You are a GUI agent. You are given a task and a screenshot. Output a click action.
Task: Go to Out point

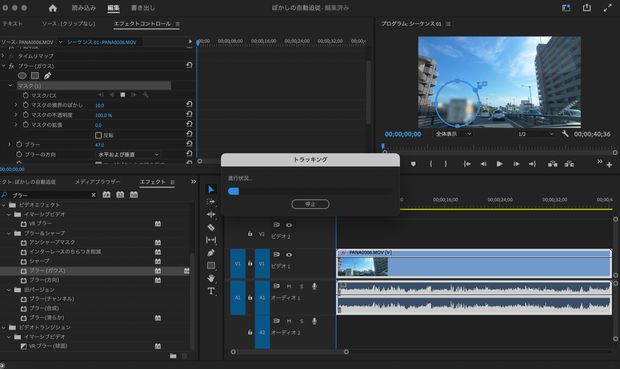click(x=532, y=164)
